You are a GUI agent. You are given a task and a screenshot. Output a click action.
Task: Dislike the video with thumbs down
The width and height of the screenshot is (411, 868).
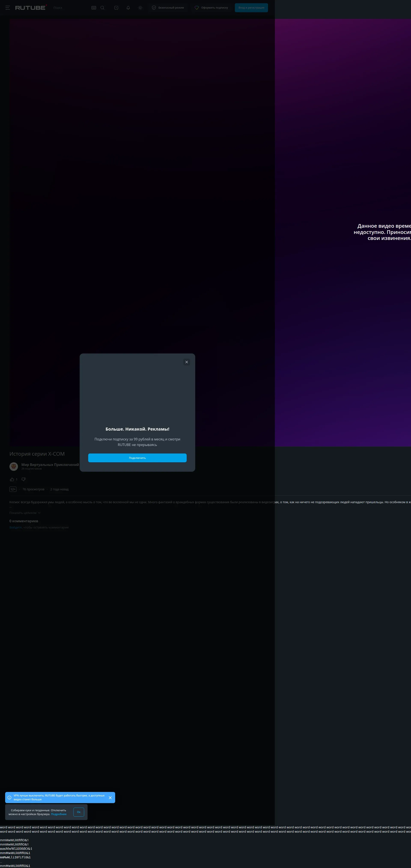pyautogui.click(x=24, y=479)
